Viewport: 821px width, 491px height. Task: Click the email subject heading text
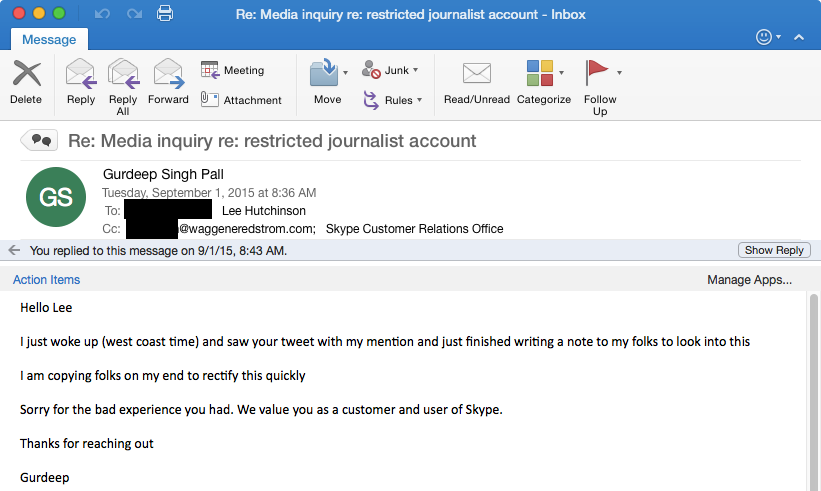pos(272,141)
